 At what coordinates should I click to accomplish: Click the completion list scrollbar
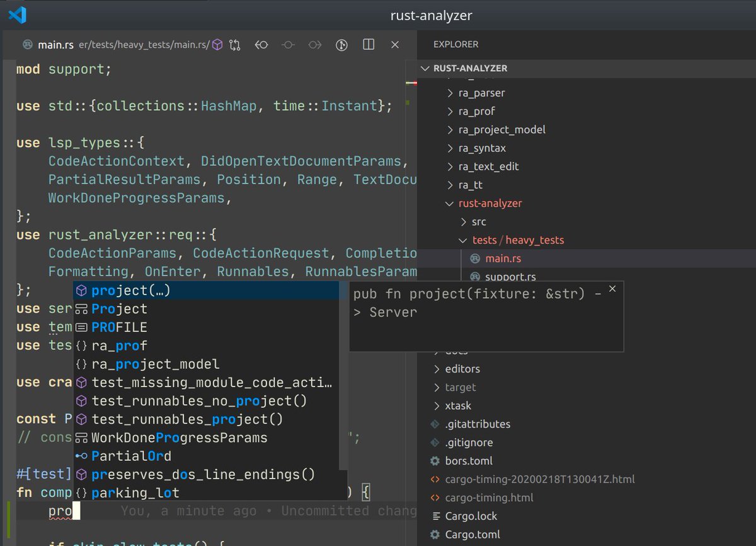click(x=343, y=376)
